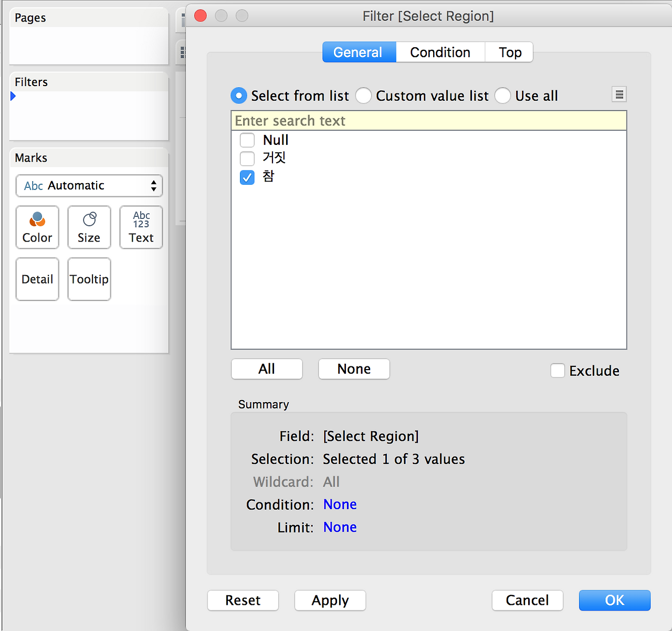This screenshot has height=631, width=672.
Task: Switch to the General tab
Action: tap(359, 52)
